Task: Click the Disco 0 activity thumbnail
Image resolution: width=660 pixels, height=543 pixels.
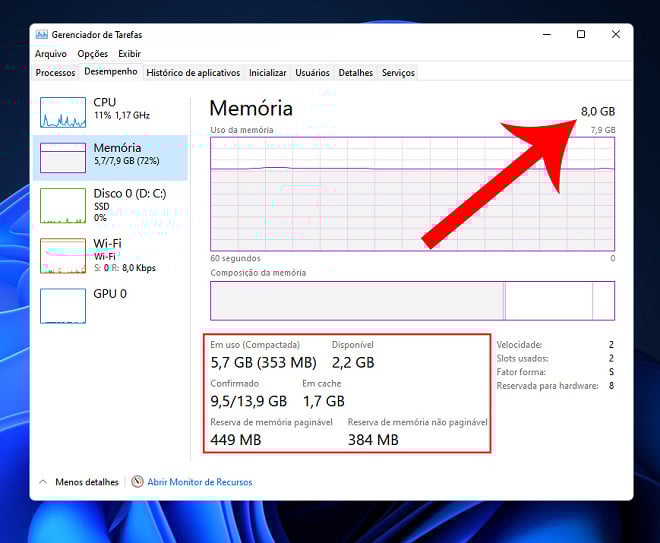Action: pyautogui.click(x=63, y=205)
